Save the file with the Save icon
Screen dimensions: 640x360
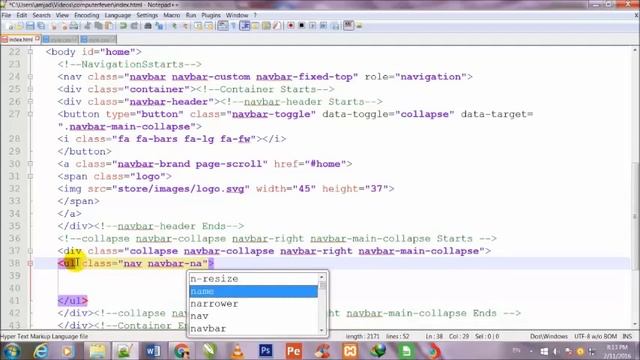click(30, 26)
